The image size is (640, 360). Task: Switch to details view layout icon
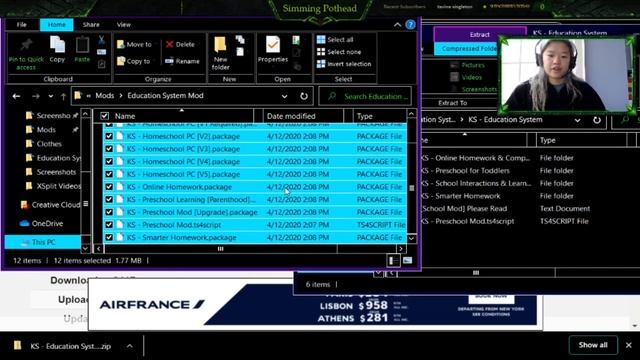coord(393,260)
